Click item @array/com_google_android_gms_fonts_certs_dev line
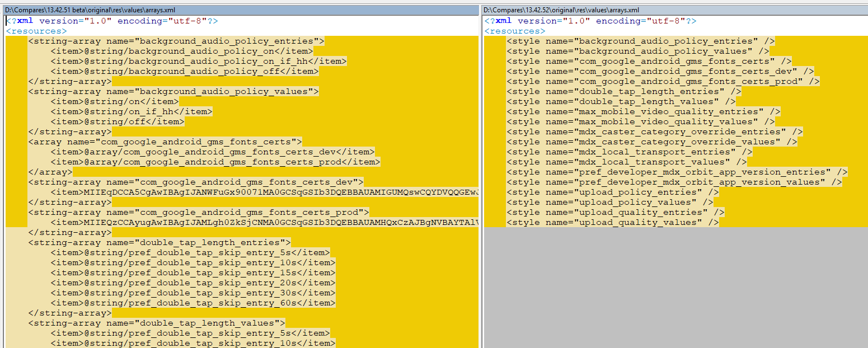 (213, 152)
